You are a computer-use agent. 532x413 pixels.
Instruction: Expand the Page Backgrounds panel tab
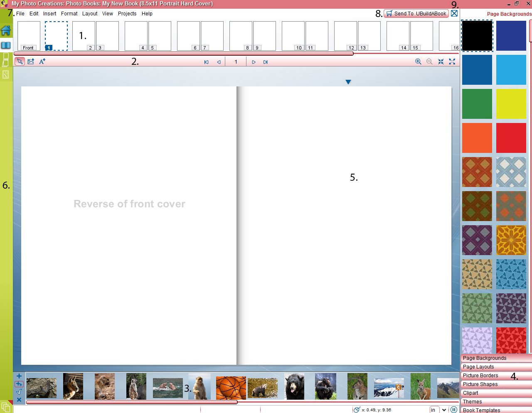(x=496, y=358)
